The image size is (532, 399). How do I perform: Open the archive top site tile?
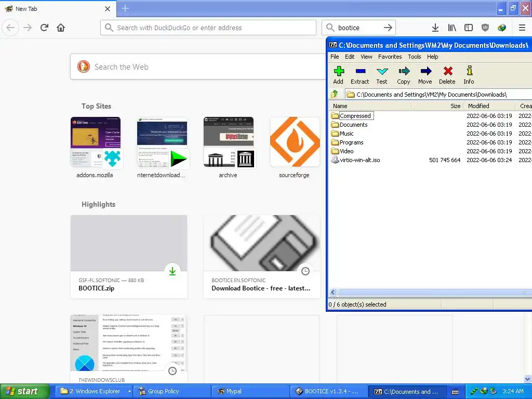coord(229,148)
